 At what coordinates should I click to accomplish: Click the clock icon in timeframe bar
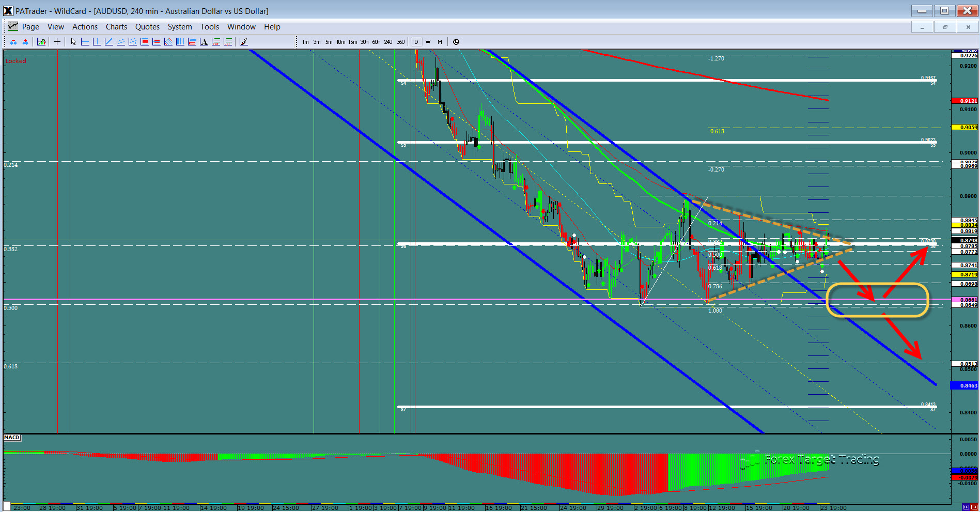click(456, 42)
